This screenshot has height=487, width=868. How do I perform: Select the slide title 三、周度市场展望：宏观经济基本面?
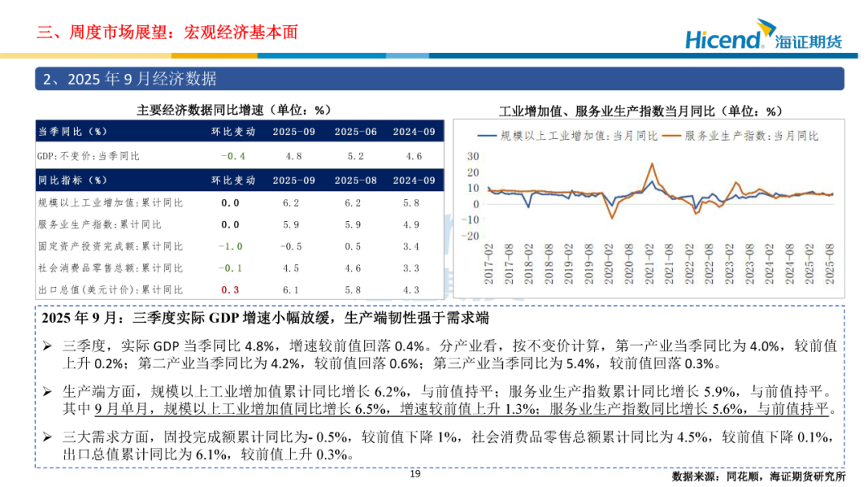167,32
